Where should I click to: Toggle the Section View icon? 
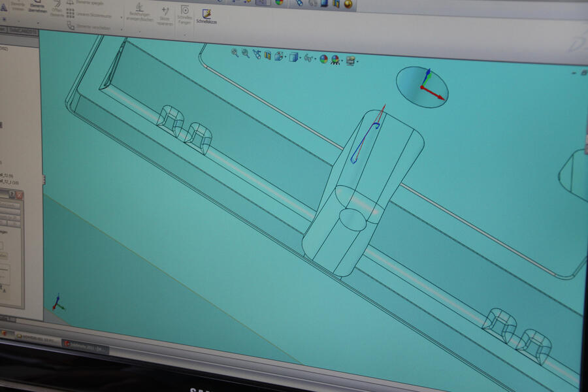(267, 56)
